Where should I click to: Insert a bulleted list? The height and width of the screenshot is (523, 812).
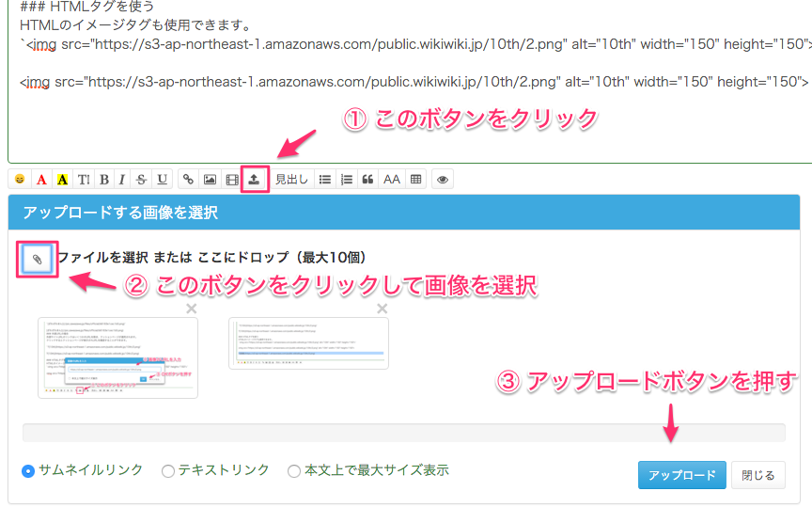pyautogui.click(x=324, y=179)
